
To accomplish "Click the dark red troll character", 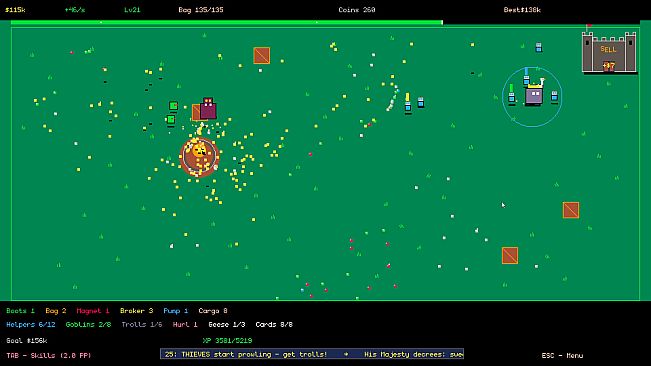I will [208, 109].
